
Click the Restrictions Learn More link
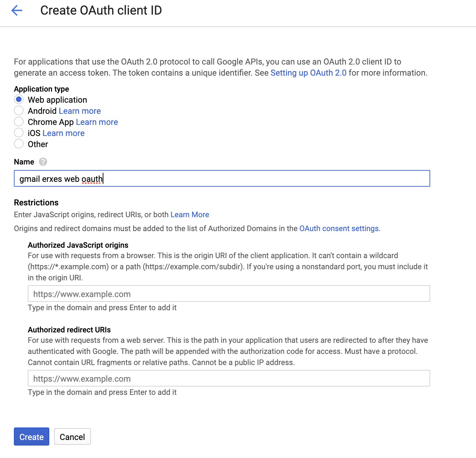tap(189, 215)
